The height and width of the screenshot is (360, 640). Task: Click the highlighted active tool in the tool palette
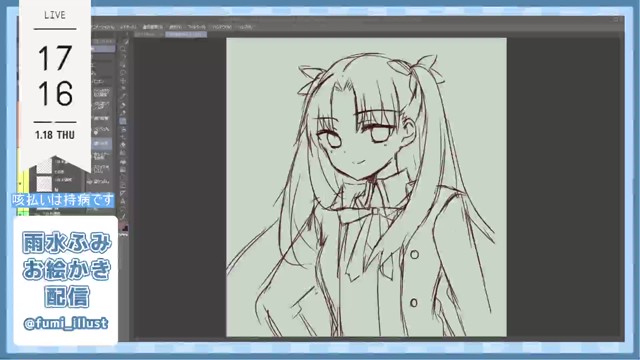coord(123,121)
